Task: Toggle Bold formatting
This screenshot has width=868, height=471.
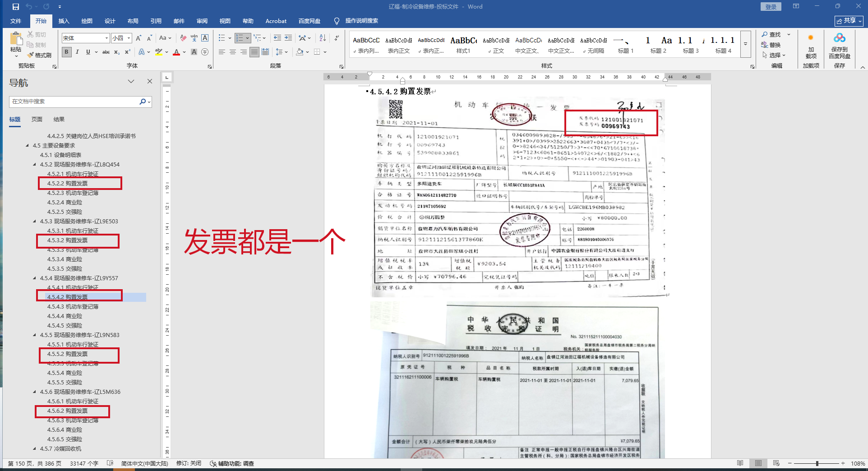Action: tap(66, 52)
